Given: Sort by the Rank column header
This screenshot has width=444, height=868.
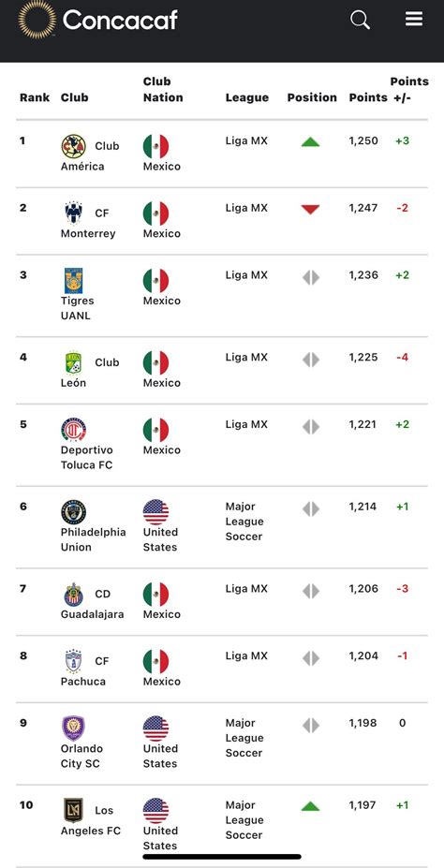Looking at the screenshot, I should tap(35, 97).
